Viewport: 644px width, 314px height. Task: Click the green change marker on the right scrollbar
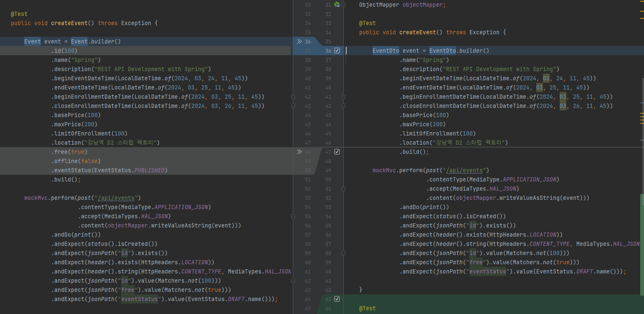coord(642,244)
